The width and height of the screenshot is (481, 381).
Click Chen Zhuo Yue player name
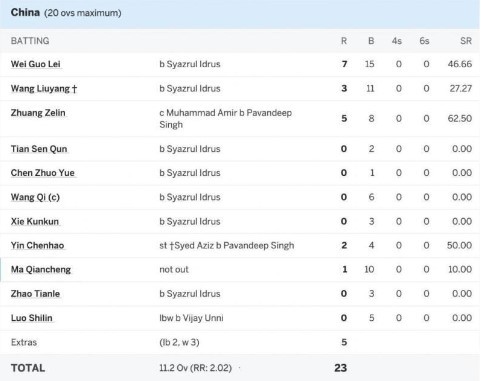(43, 173)
